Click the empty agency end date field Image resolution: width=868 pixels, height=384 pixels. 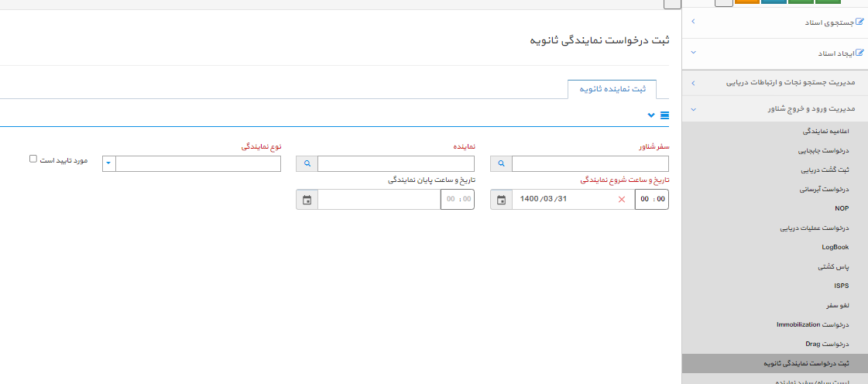[379, 200]
